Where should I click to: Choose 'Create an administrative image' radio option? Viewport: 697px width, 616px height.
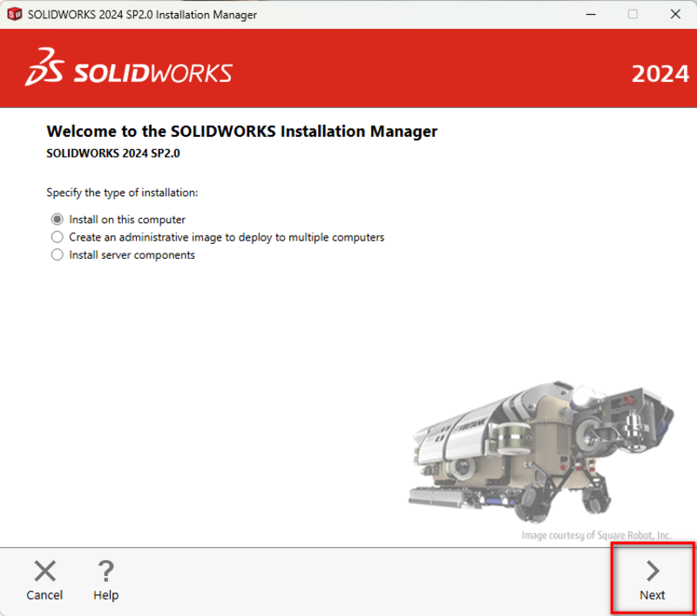tap(57, 237)
